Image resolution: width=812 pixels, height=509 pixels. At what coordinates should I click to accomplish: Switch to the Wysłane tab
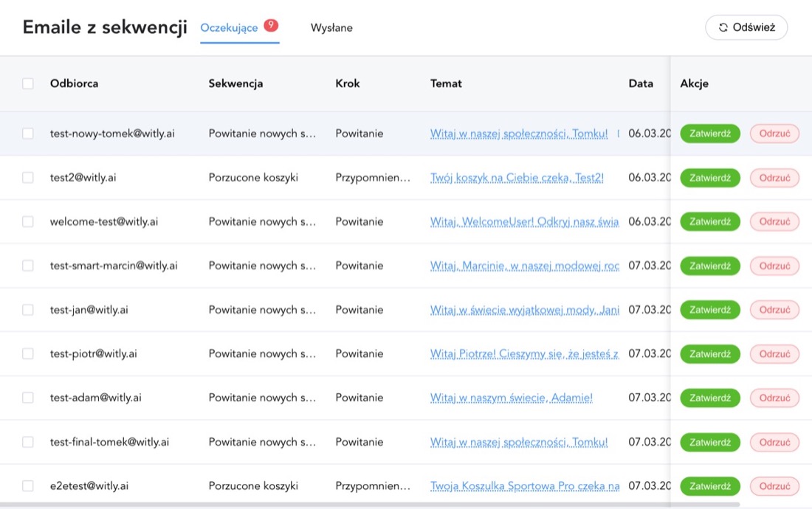pos(331,28)
